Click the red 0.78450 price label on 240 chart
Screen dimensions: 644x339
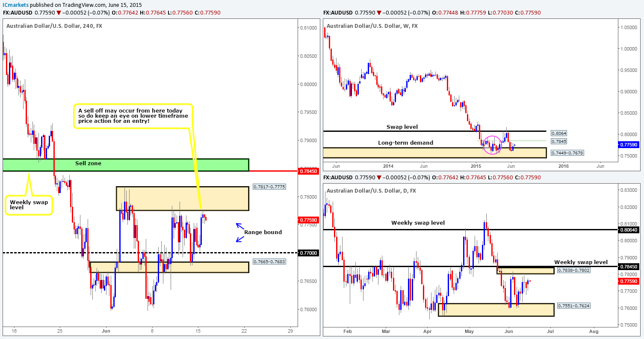(308, 171)
